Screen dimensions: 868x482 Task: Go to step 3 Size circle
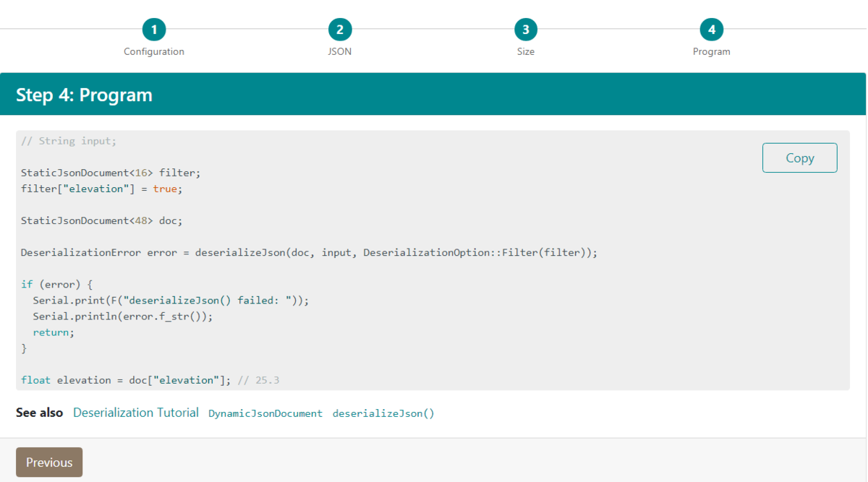tap(526, 30)
